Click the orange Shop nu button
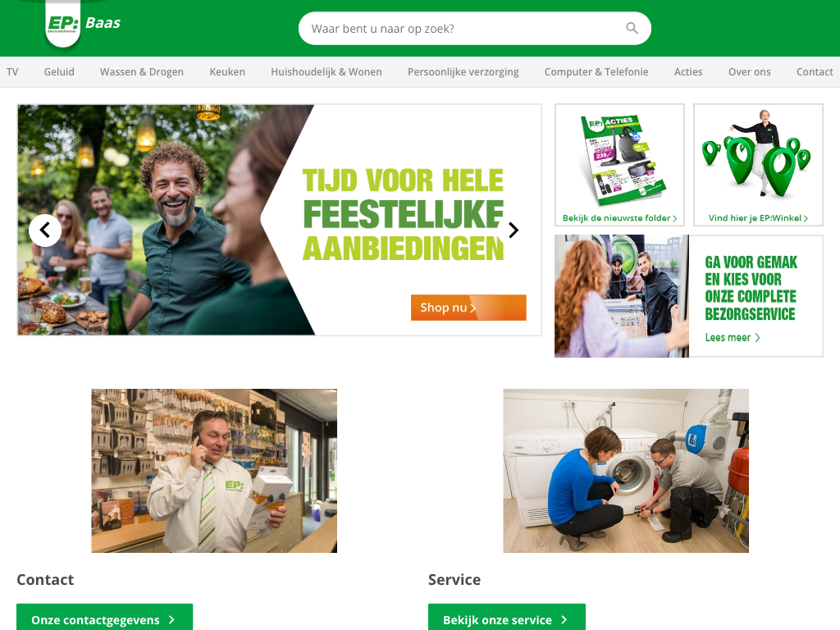This screenshot has height=630, width=840. coord(468,308)
